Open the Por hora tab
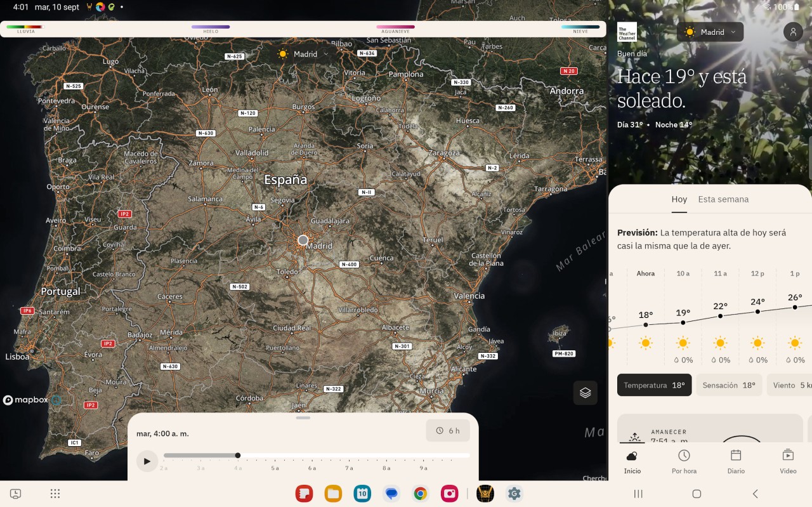Image resolution: width=812 pixels, height=507 pixels. point(684,461)
